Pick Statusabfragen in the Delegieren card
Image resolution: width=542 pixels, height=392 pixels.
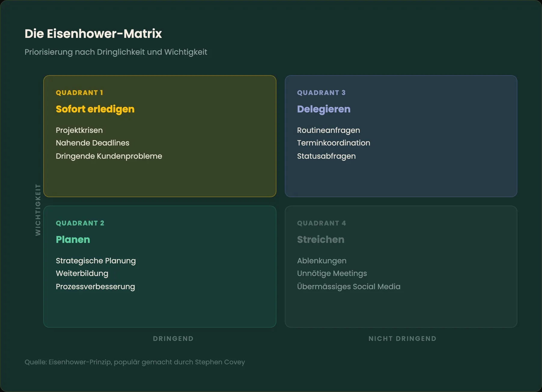click(x=326, y=156)
